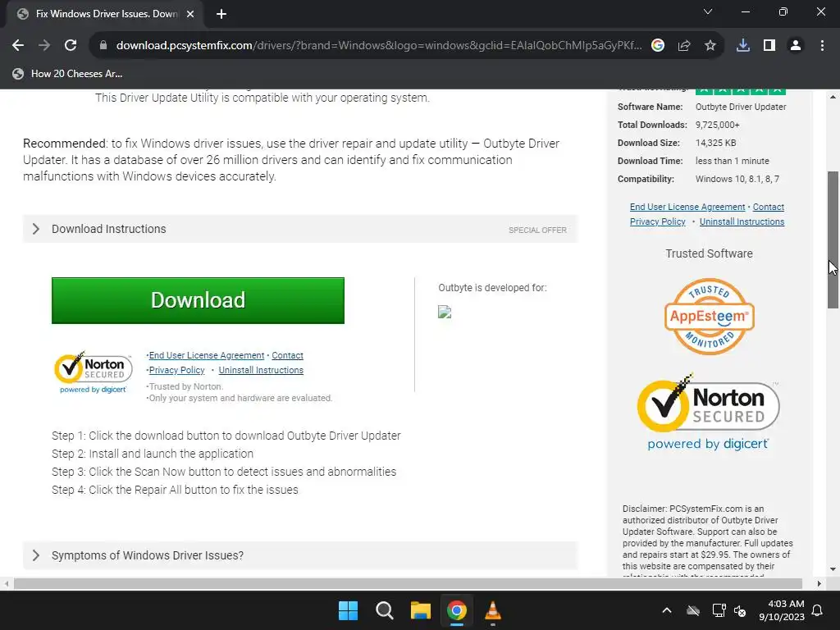Open Contact link below Download button

click(287, 355)
